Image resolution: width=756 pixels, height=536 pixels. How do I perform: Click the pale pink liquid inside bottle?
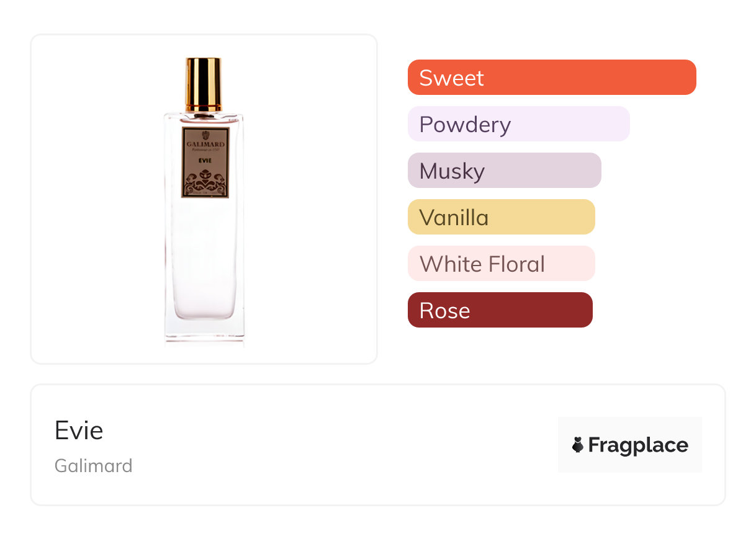coord(204,261)
